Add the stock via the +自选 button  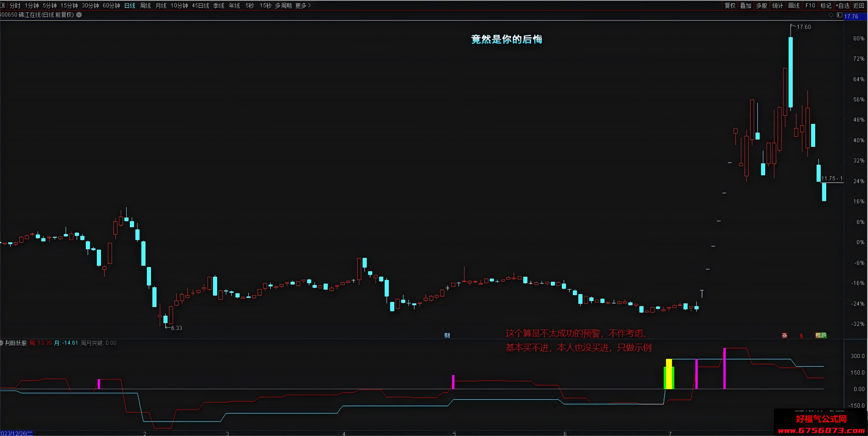(842, 6)
